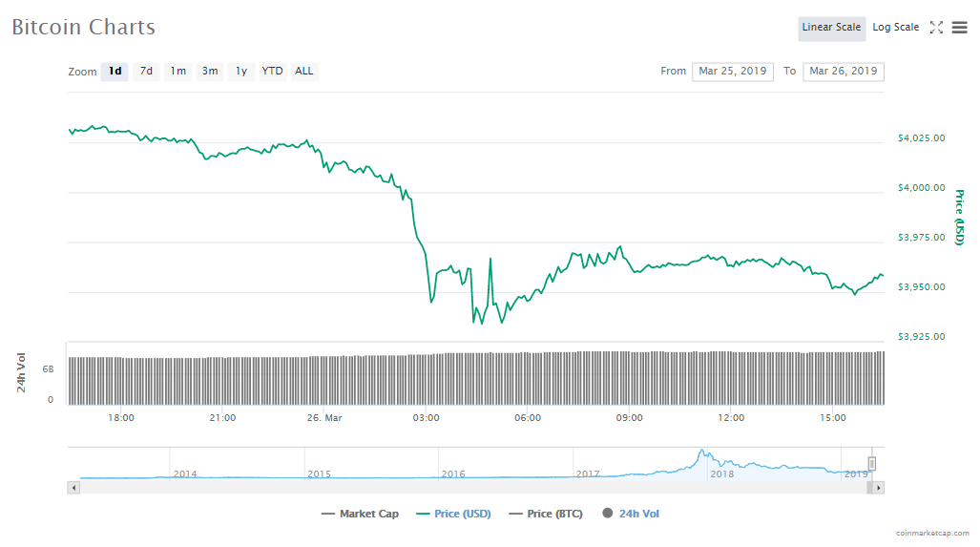The height and width of the screenshot is (547, 980).
Task: Select the 1d zoom range
Action: coord(115,72)
